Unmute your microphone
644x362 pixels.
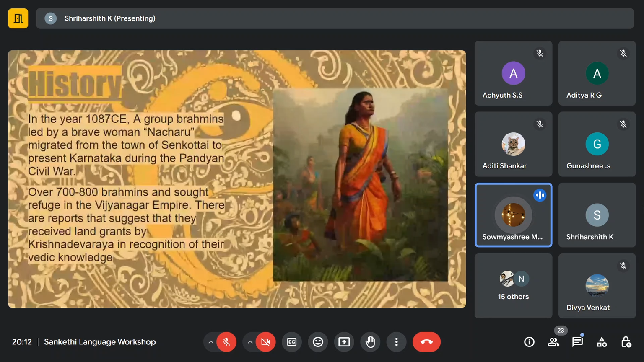point(226,342)
